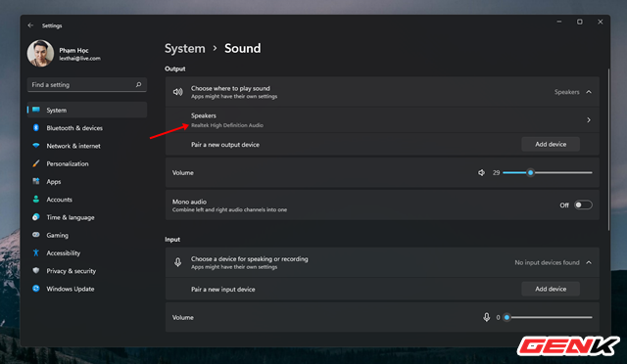Click the back arrow in Settings header

30,25
